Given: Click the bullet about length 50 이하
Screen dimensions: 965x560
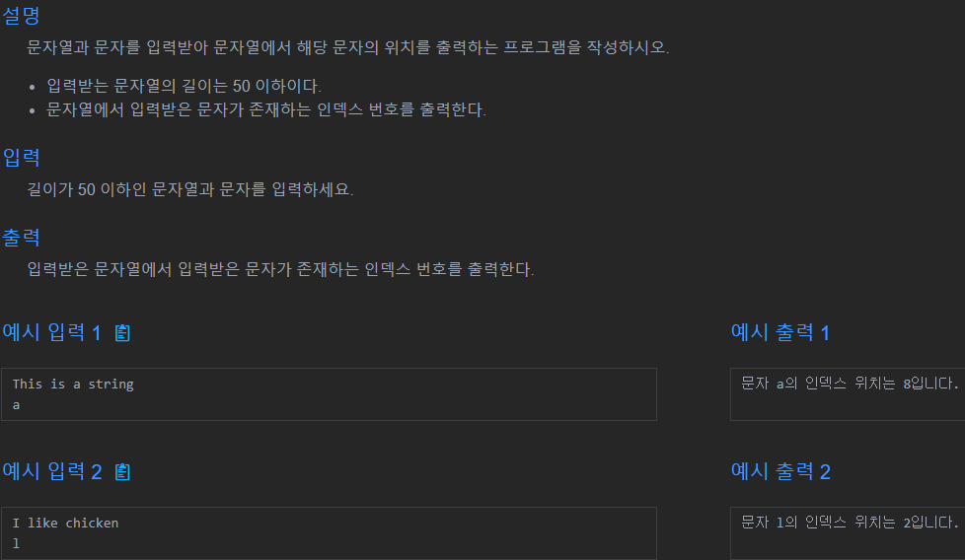Looking at the screenshot, I should 184,86.
